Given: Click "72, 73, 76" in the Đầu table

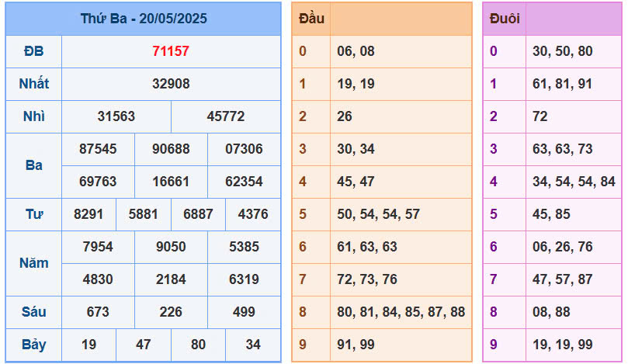Looking at the screenshot, I should pos(367,279).
